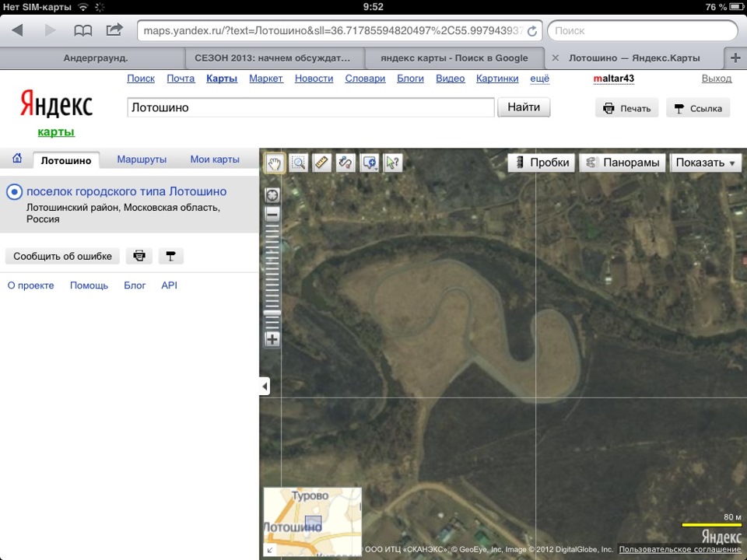Click the home icon tab in sidebar
This screenshot has height=560, width=747.
tap(17, 158)
